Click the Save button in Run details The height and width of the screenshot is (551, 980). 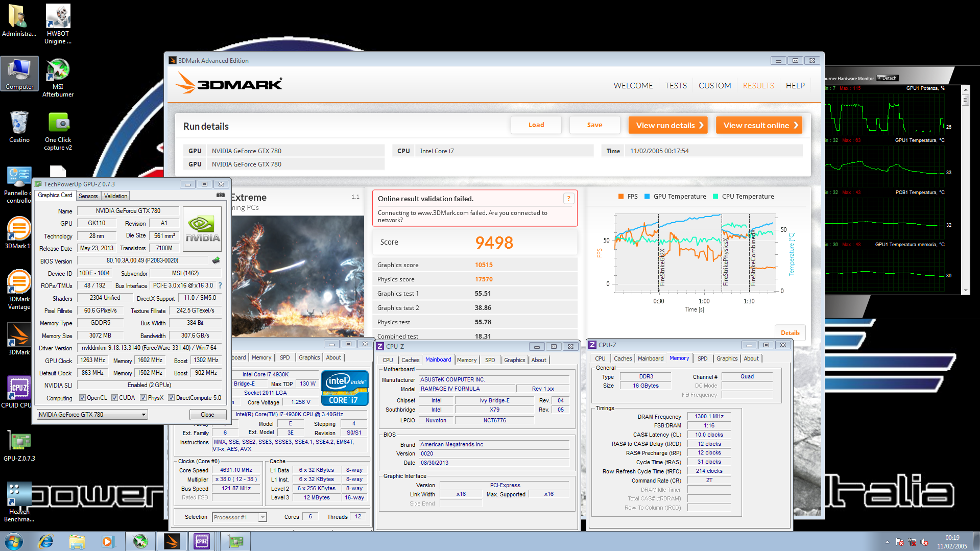tap(594, 125)
